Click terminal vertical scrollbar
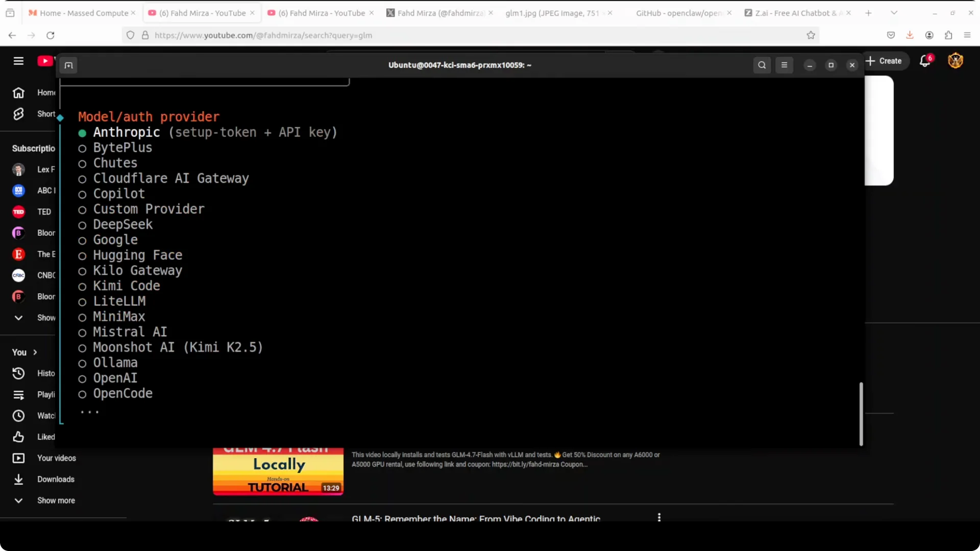The image size is (980, 551). tap(861, 414)
